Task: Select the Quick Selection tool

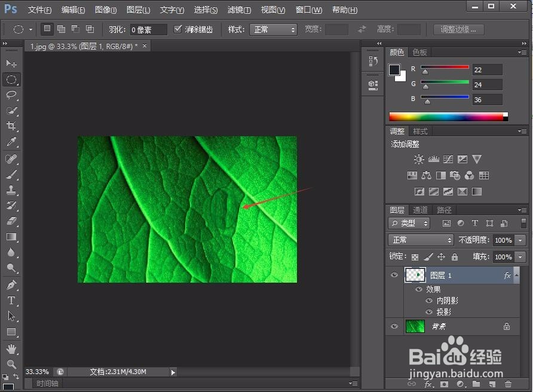Action: point(11,111)
